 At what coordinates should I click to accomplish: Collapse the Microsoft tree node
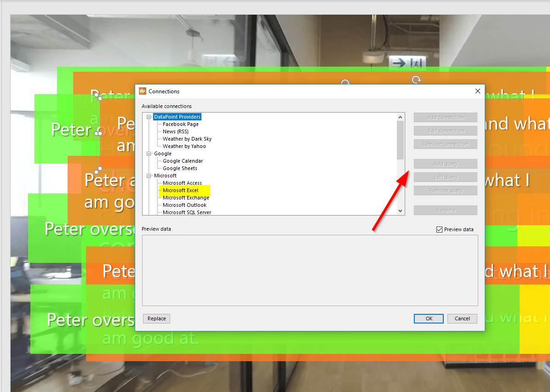149,176
